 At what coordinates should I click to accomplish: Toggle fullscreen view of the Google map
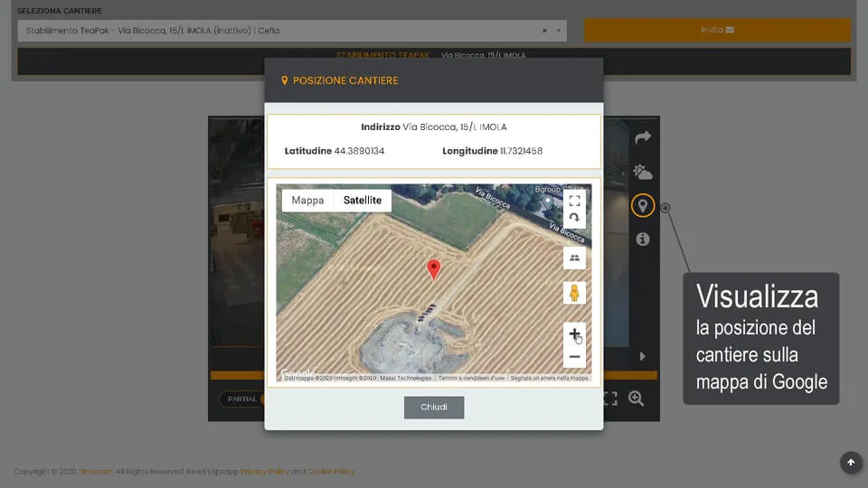point(574,201)
